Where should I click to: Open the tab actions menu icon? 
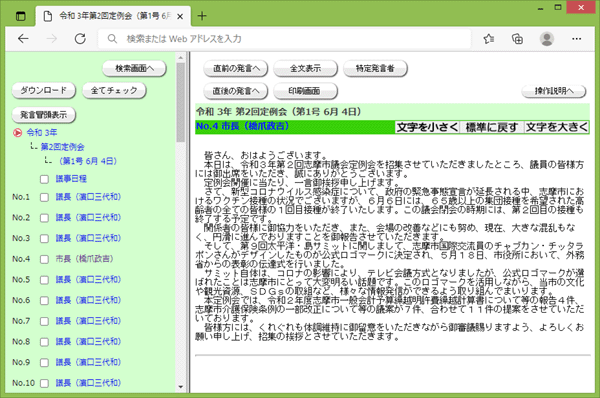(x=21, y=16)
